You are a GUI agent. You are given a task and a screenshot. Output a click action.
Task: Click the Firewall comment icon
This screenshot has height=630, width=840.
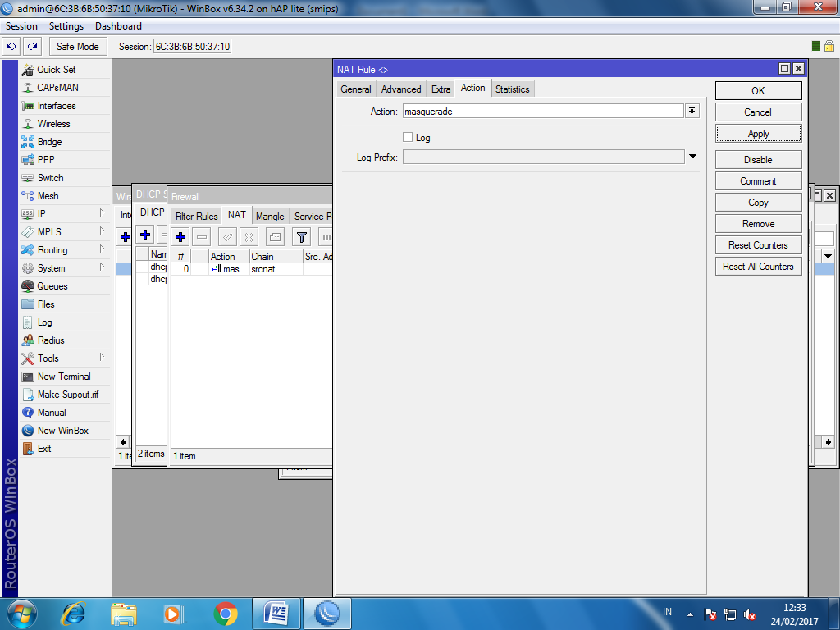pos(275,237)
